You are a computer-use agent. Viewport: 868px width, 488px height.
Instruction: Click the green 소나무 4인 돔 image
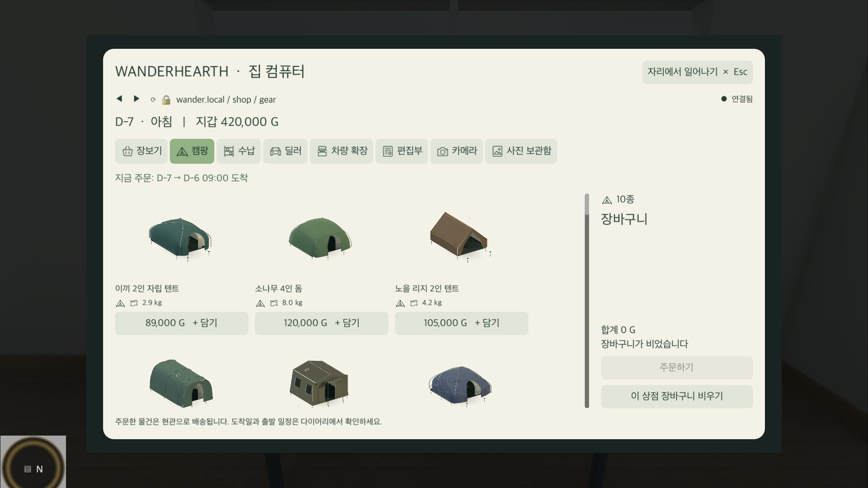click(320, 238)
